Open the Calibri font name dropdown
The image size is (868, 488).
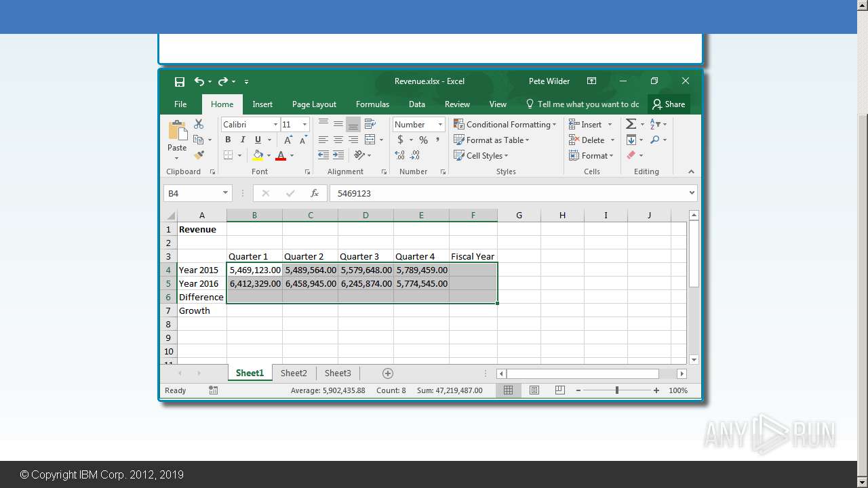click(x=275, y=124)
